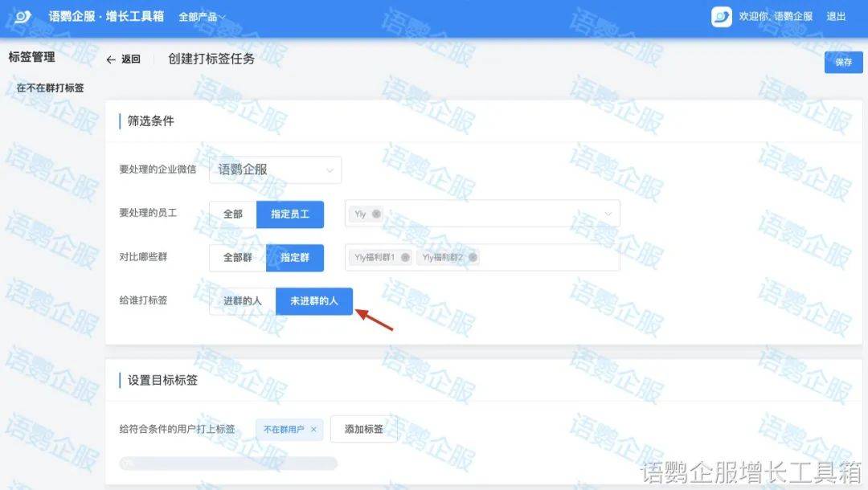Open the 语鹦企服 enterprise WeChat dropdown
This screenshot has height=490, width=868.
click(x=275, y=169)
